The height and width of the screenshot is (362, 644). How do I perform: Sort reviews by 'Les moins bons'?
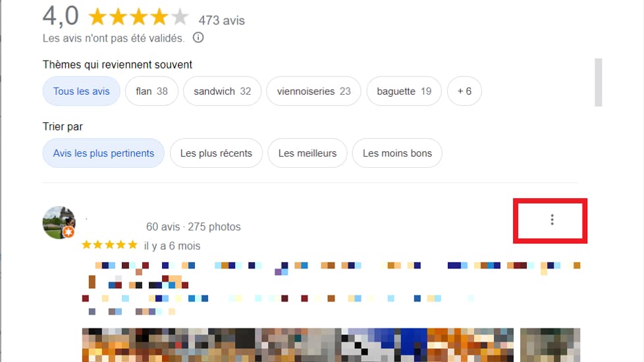(x=397, y=153)
